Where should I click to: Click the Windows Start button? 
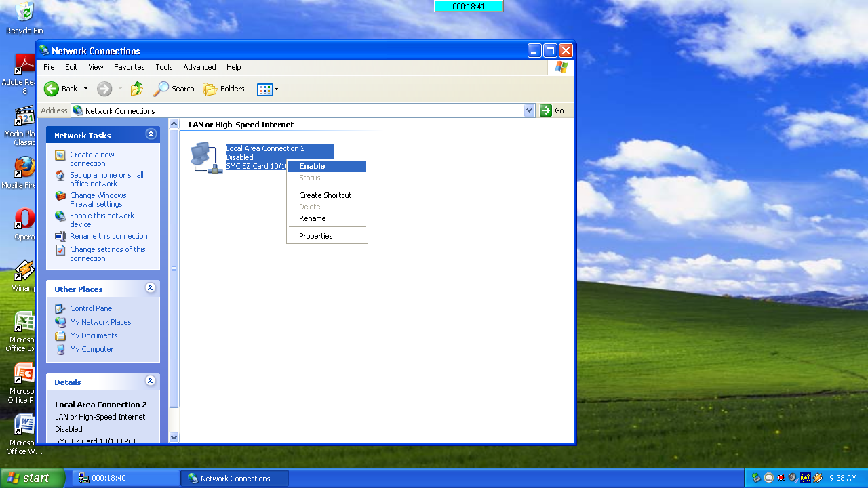point(33,478)
